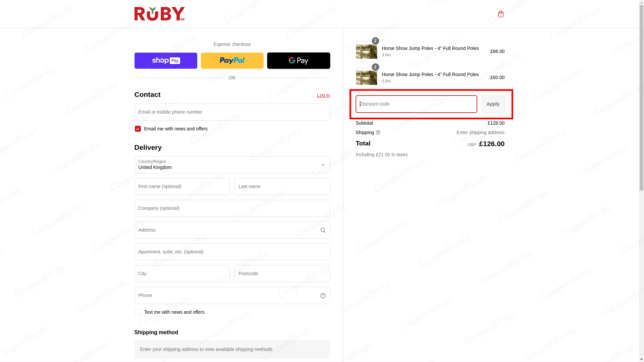The width and height of the screenshot is (644, 362).
Task: Click the address search magnifier icon
Action: pos(323,230)
